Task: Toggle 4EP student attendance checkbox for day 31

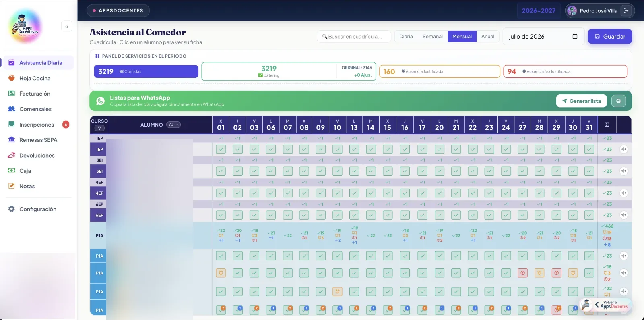Action: point(589,193)
